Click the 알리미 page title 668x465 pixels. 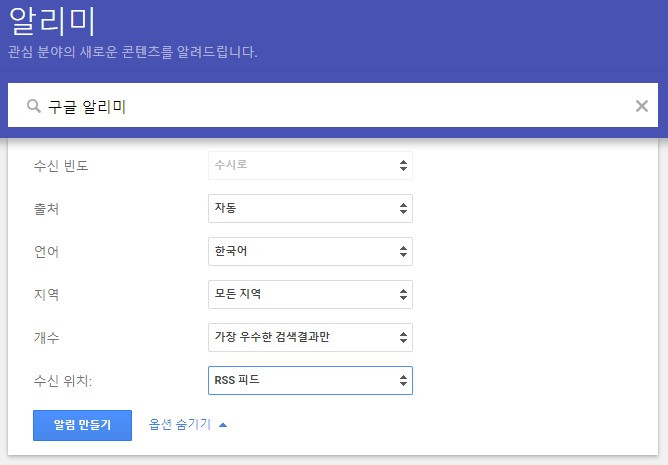(x=52, y=21)
